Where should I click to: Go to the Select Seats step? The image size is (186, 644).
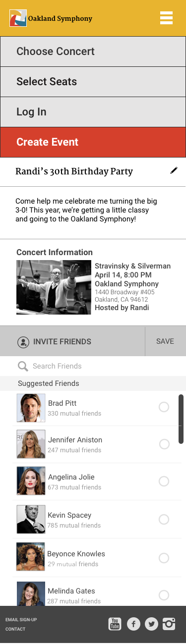[x=93, y=82]
